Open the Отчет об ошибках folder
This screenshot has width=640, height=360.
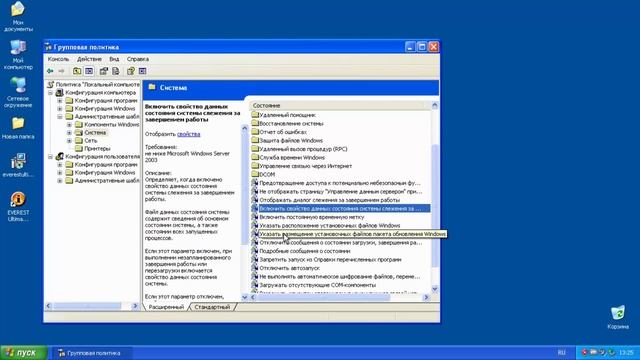pos(279,132)
